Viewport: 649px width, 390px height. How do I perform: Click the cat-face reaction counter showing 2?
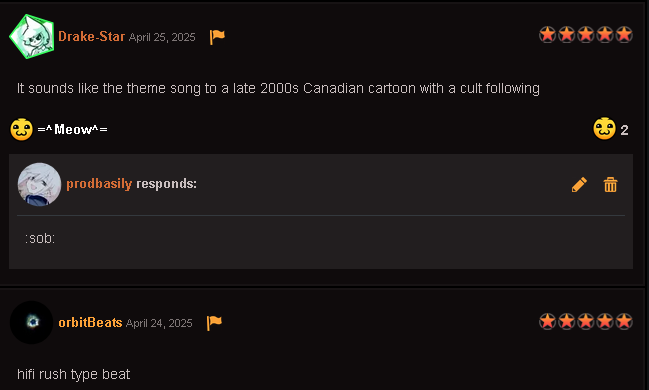click(611, 129)
